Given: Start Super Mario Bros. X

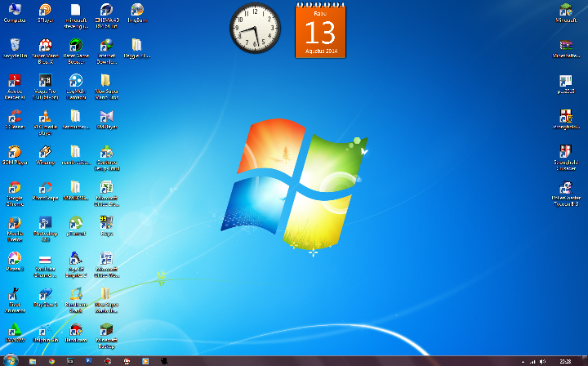Looking at the screenshot, I should point(46,51).
